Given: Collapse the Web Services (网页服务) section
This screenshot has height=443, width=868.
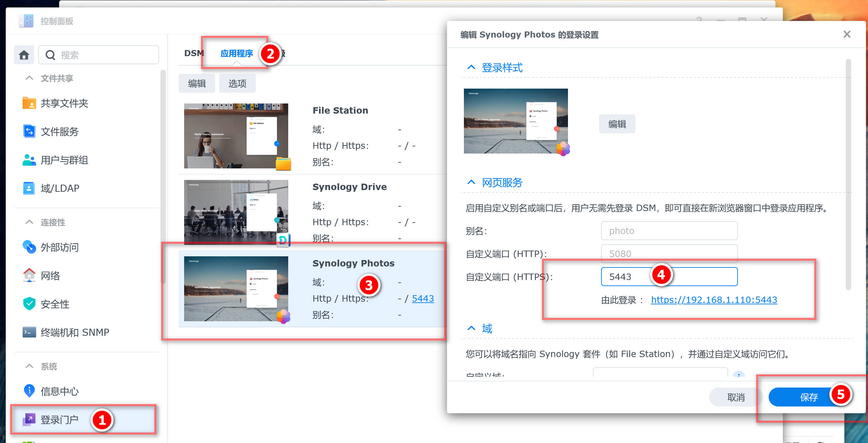Looking at the screenshot, I should [471, 182].
